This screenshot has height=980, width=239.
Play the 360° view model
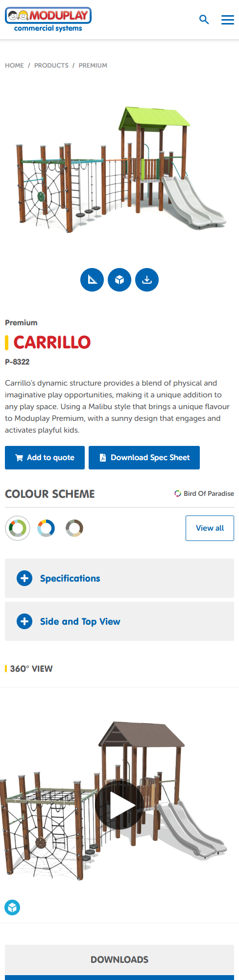(x=119, y=805)
